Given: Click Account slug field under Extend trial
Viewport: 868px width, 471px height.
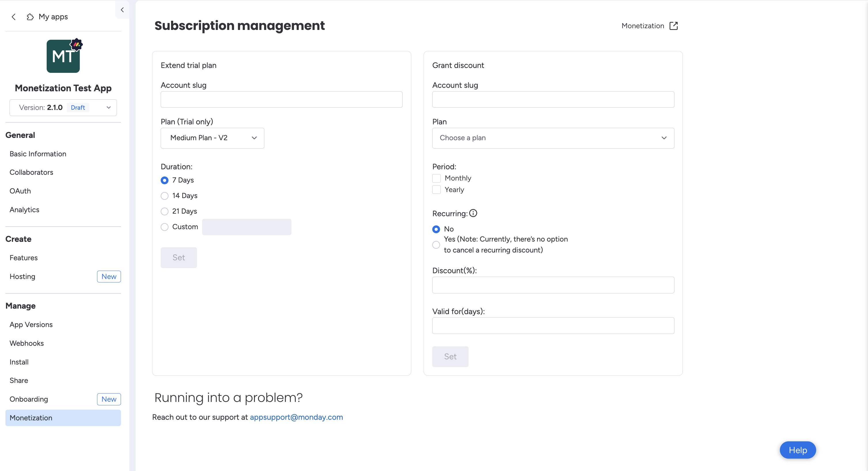Looking at the screenshot, I should pos(281,99).
